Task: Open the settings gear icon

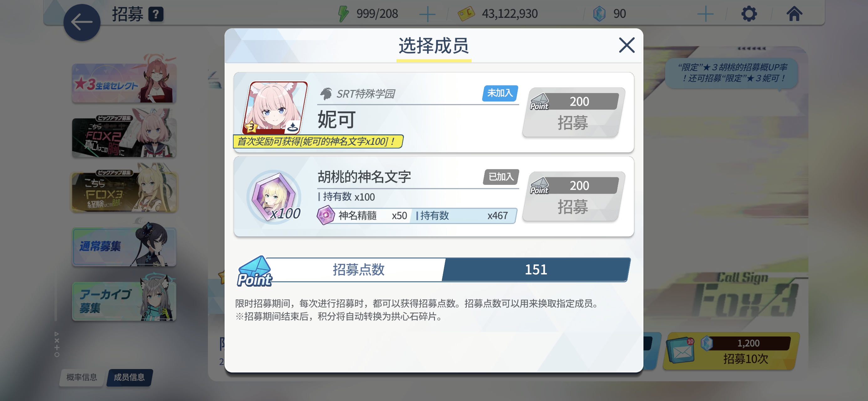Action: pyautogui.click(x=749, y=14)
